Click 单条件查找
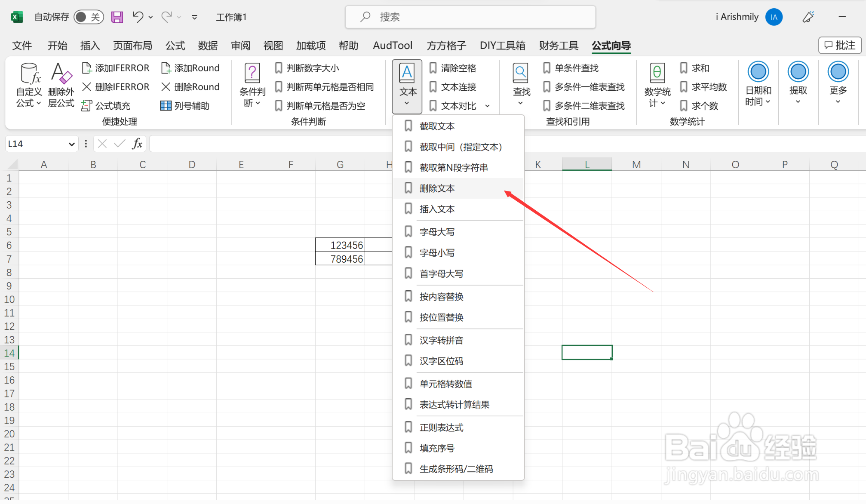This screenshot has height=504, width=866. click(571, 68)
